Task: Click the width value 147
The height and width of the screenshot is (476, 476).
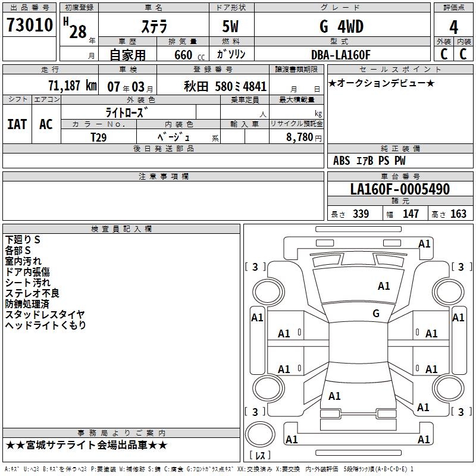Action: (x=411, y=214)
